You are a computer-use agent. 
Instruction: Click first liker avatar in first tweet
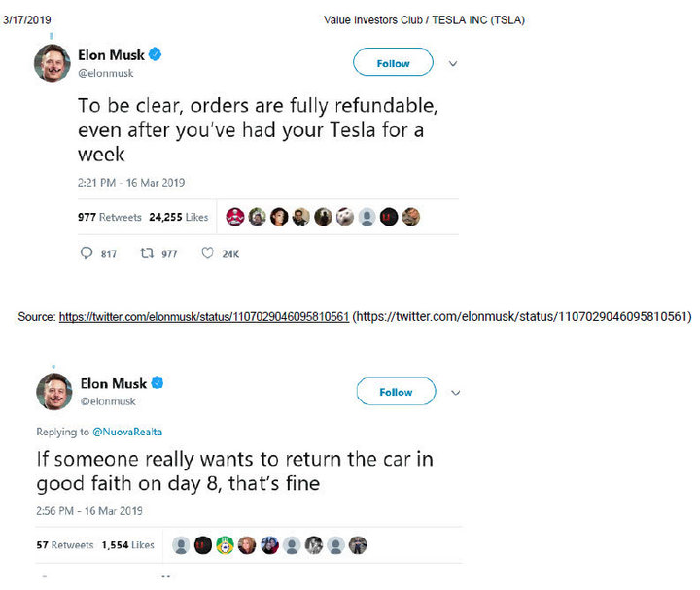tap(234, 217)
